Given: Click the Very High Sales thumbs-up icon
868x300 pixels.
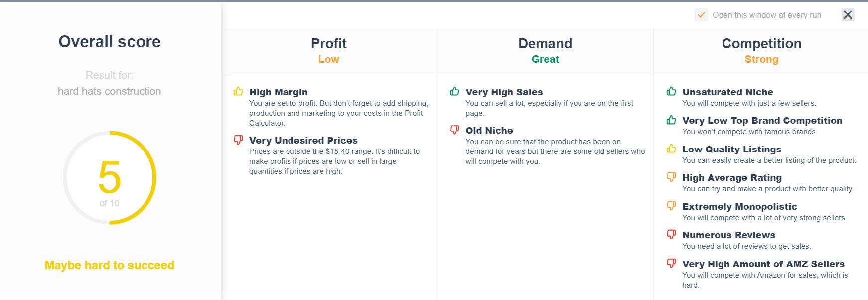Looking at the screenshot, I should point(454,91).
